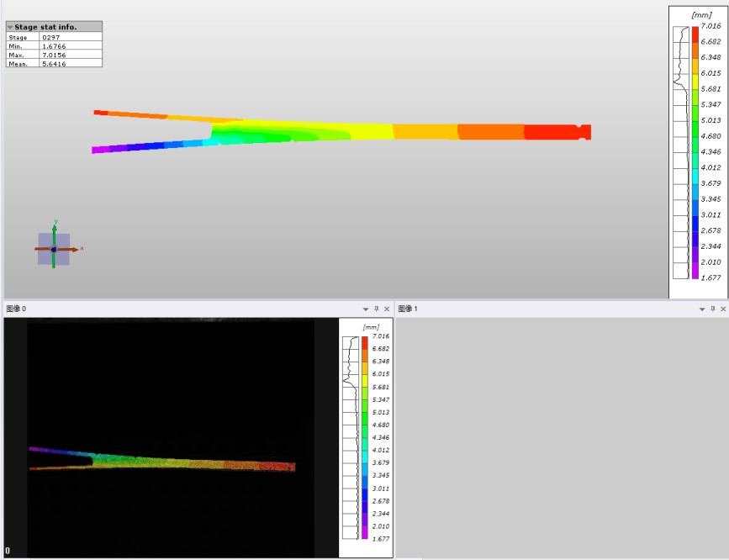Pin the 图像 1 panel
The height and width of the screenshot is (560, 729).
click(712, 309)
